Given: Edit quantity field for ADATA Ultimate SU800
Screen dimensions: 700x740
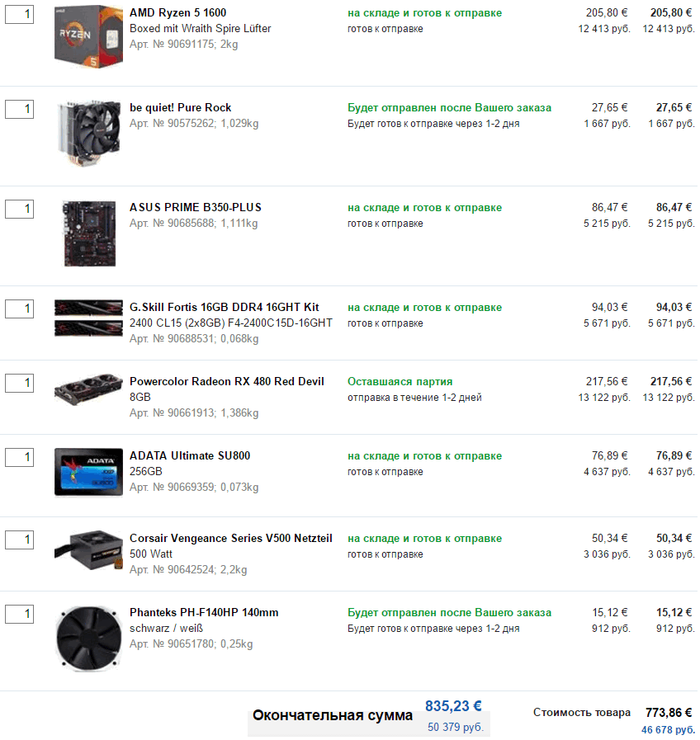Looking at the screenshot, I should click(19, 457).
